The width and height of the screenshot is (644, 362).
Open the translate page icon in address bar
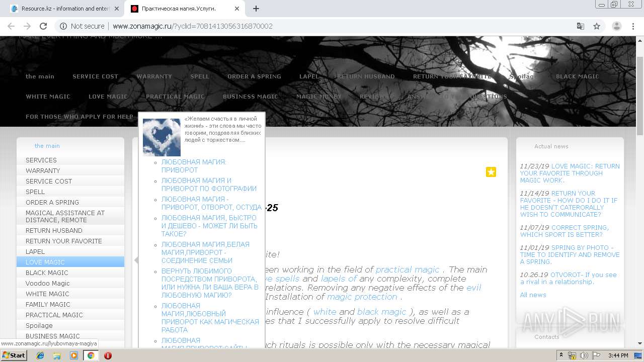[x=581, y=26]
